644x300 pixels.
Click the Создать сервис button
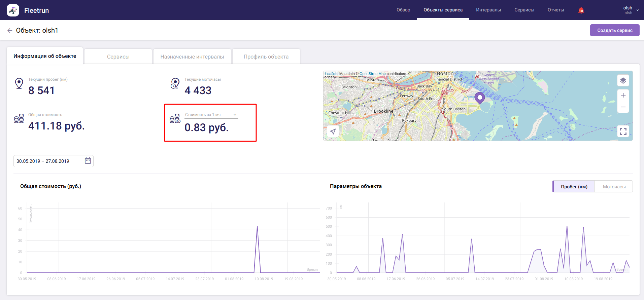click(x=614, y=30)
